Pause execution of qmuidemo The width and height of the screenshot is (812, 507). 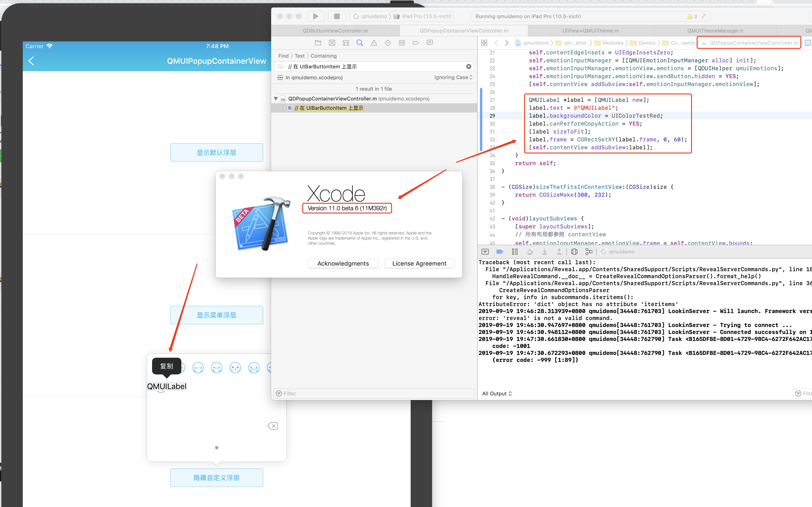pos(515,251)
